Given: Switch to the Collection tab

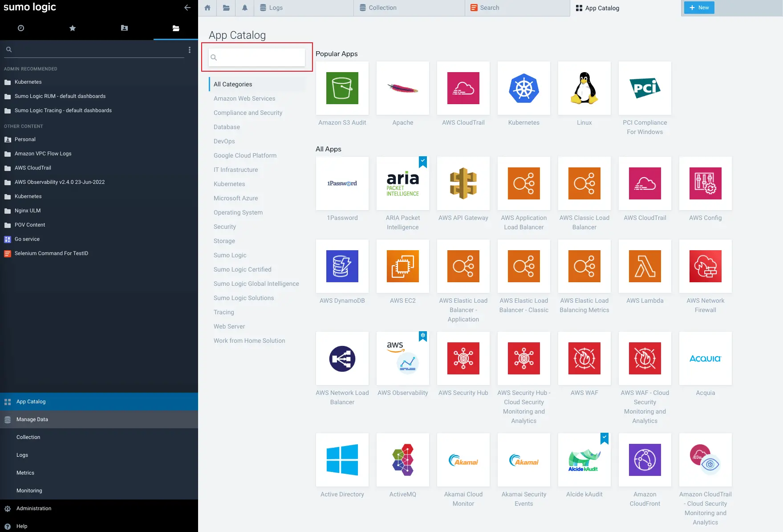Looking at the screenshot, I should 382,8.
